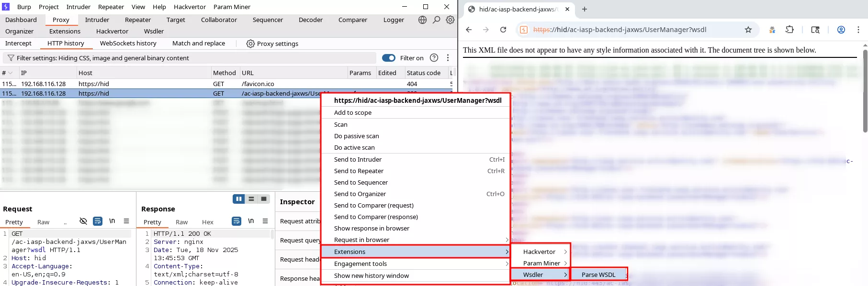Switch to WebSockets history tab
This screenshot has height=286, width=868.
[x=128, y=43]
